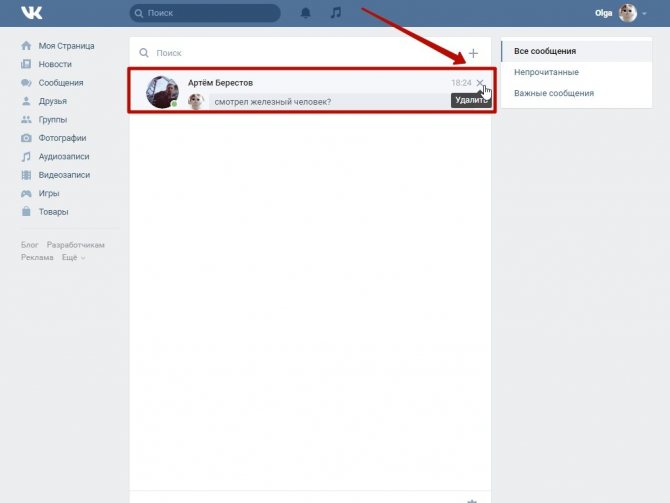Expand the account dropdown arrow next to Olga
Screen dimensions: 670x503
(x=644, y=14)
